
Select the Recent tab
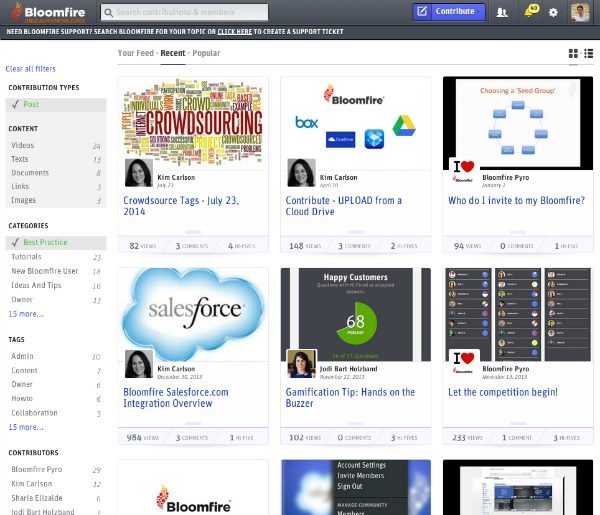coord(173,53)
